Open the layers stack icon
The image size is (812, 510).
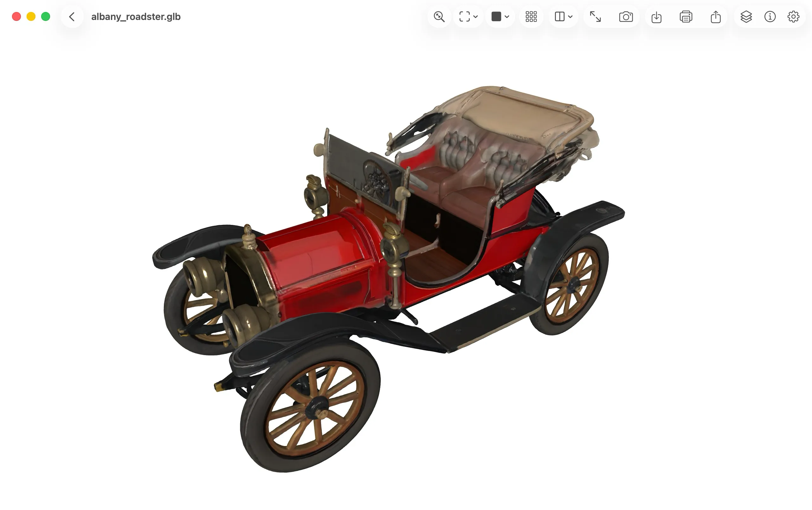[x=746, y=16]
